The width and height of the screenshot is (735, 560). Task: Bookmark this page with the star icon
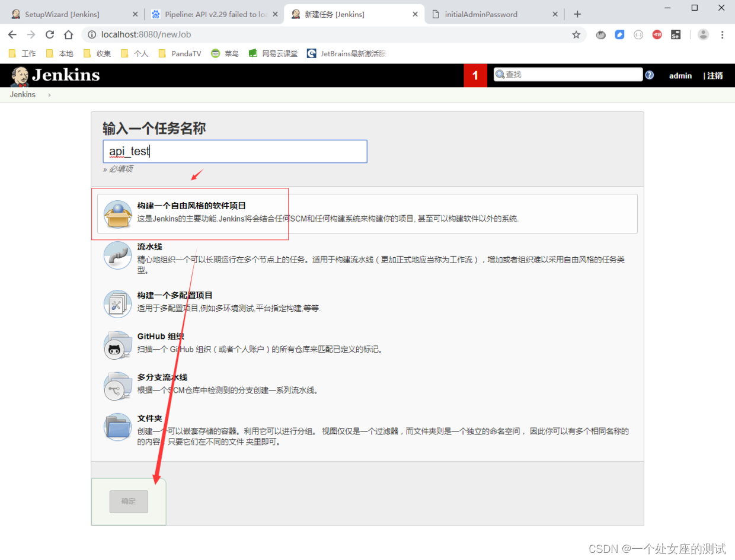[x=576, y=34]
